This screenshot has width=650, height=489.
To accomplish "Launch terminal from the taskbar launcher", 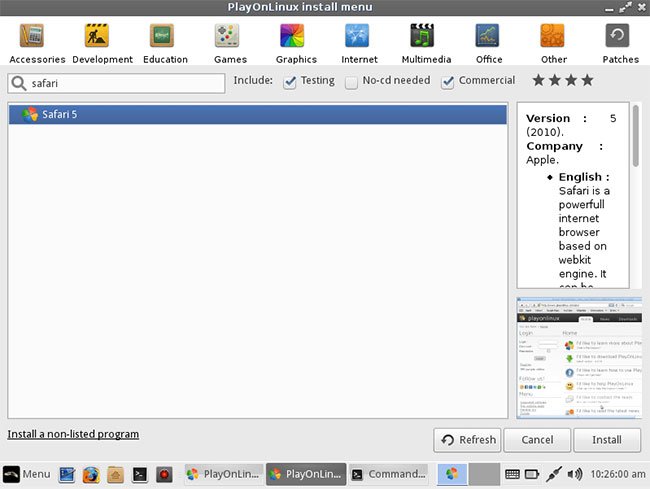I will (x=140, y=474).
